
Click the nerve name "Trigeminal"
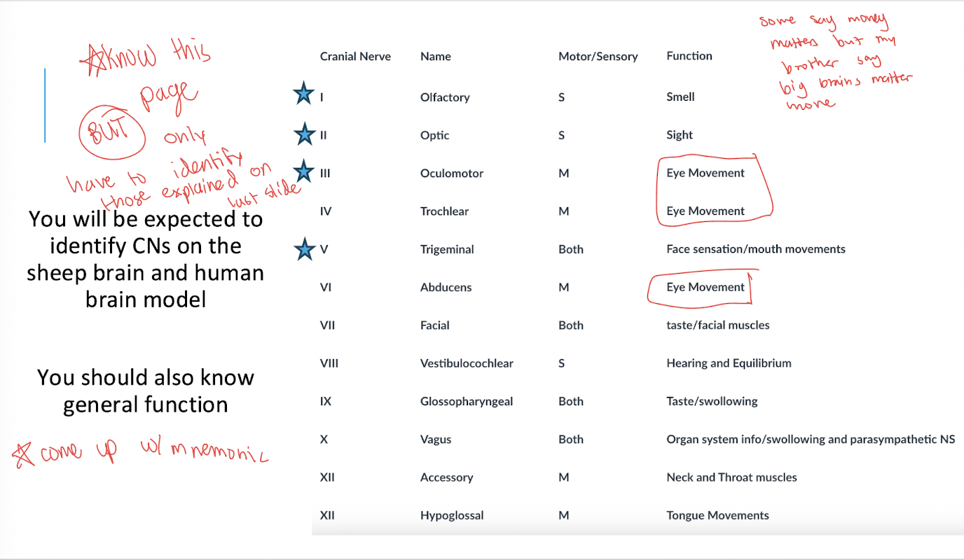[447, 249]
